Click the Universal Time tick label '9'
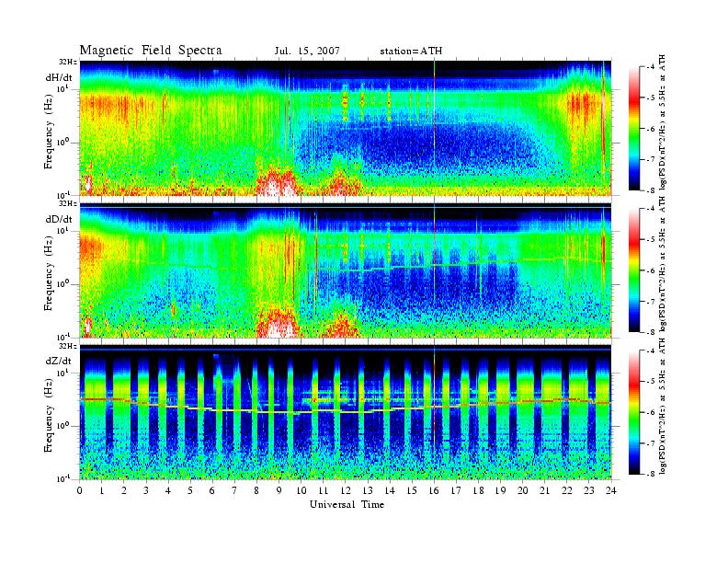 click(279, 490)
